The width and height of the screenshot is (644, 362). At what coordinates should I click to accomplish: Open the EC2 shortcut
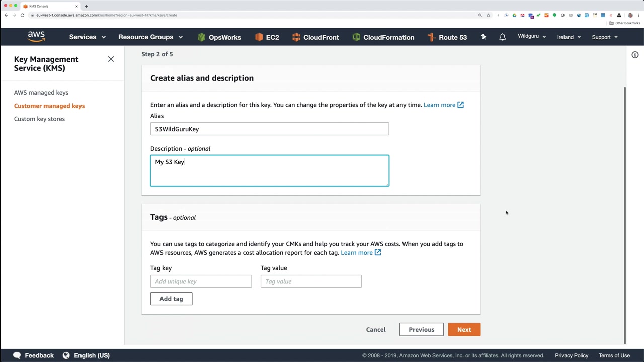click(267, 37)
